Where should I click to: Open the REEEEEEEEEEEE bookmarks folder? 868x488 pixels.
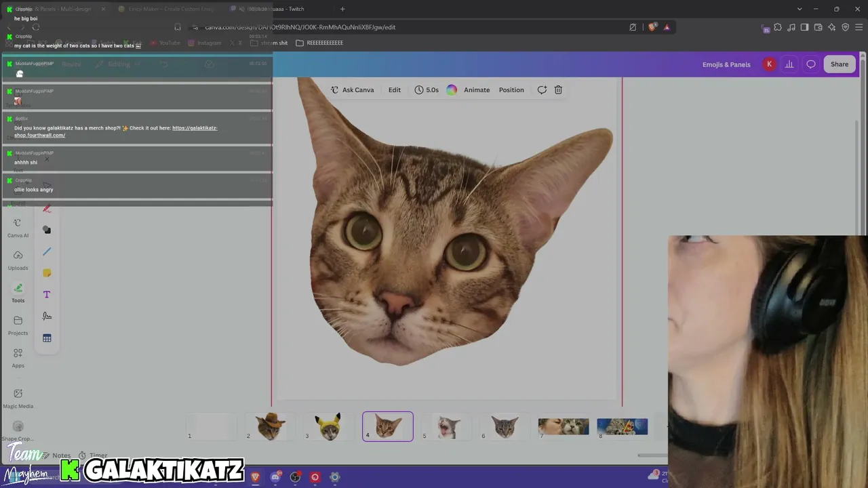click(x=319, y=43)
